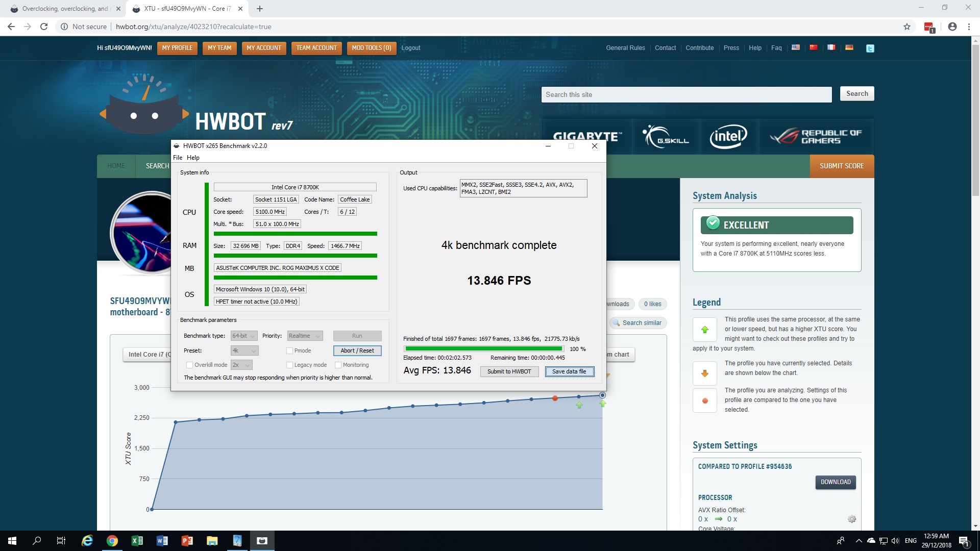The height and width of the screenshot is (551, 980).
Task: Open MY ACCOUNT page
Action: click(264, 48)
